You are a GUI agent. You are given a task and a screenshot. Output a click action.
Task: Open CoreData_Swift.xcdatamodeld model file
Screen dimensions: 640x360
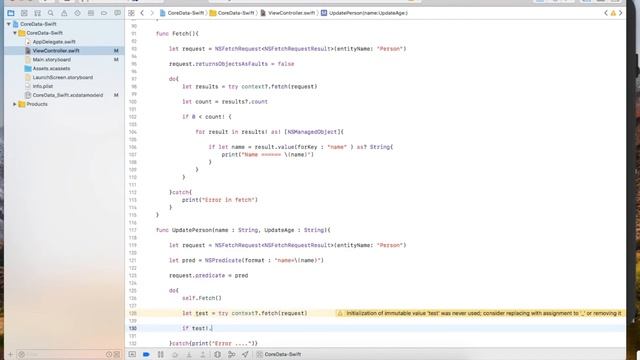[x=68, y=95]
